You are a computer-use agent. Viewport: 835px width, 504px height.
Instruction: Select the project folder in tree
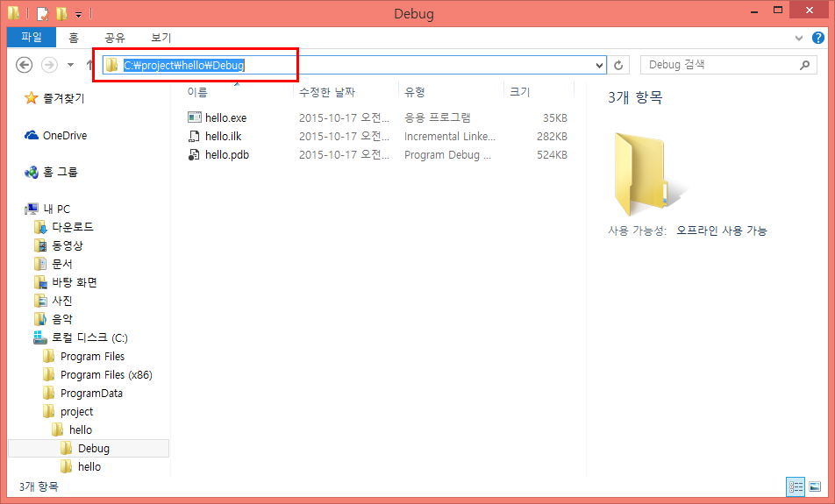point(76,411)
